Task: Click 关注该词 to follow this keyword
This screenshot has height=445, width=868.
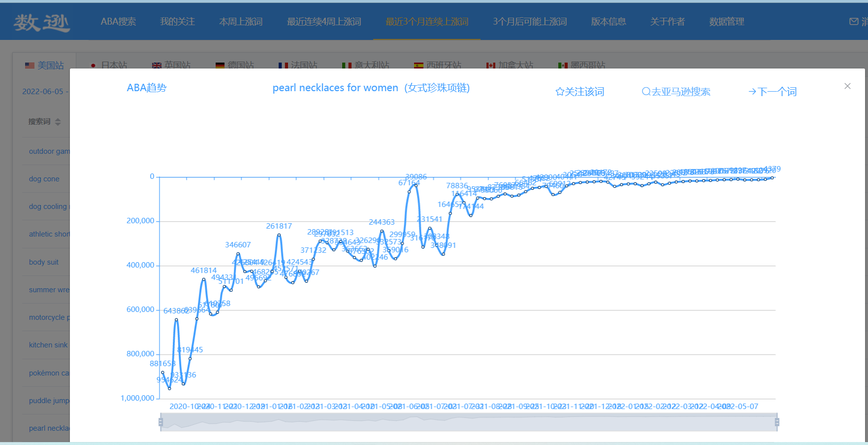Action: tap(584, 92)
